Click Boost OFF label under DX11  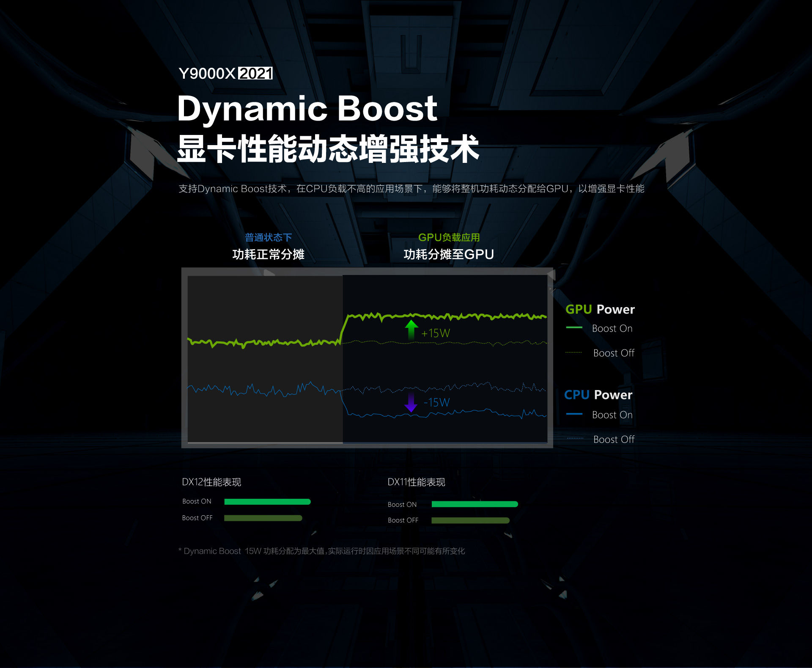(x=403, y=520)
